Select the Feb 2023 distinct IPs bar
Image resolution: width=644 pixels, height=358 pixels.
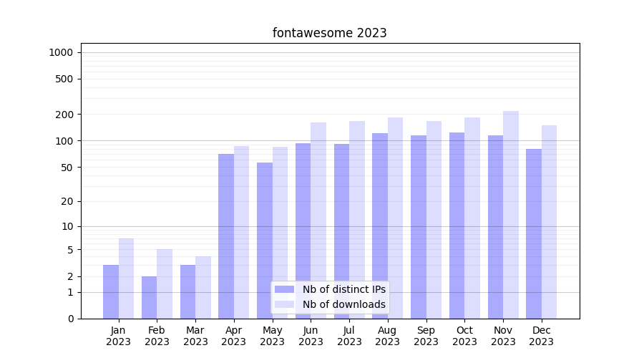[149, 297]
